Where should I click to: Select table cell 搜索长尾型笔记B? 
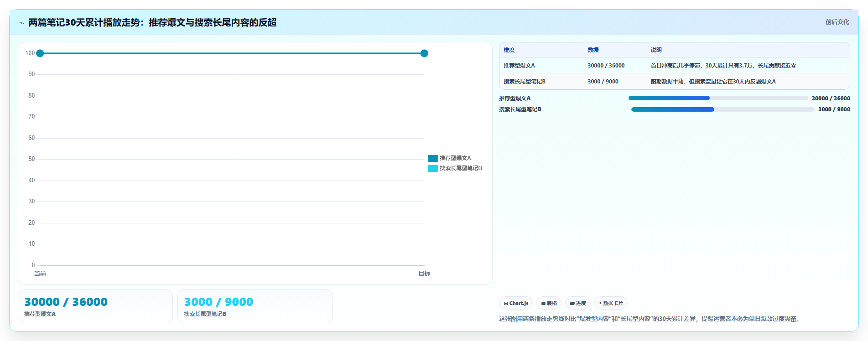525,82
